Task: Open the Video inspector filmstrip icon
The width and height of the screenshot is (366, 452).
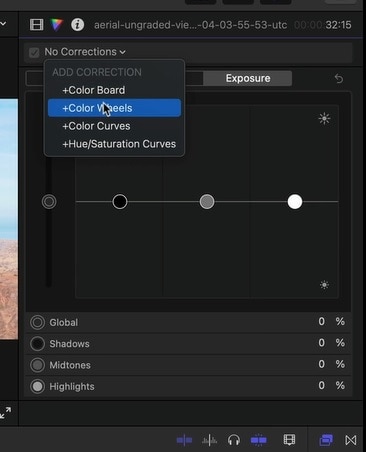Action: (x=36, y=25)
